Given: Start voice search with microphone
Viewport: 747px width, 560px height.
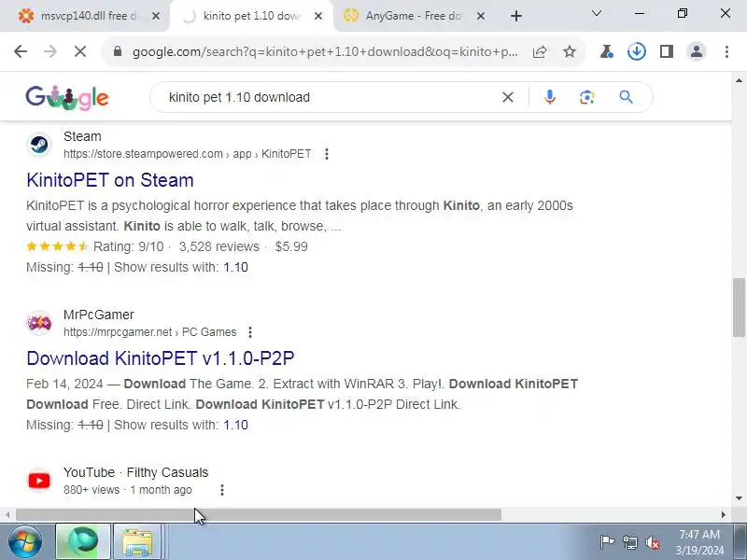Looking at the screenshot, I should pos(549,97).
